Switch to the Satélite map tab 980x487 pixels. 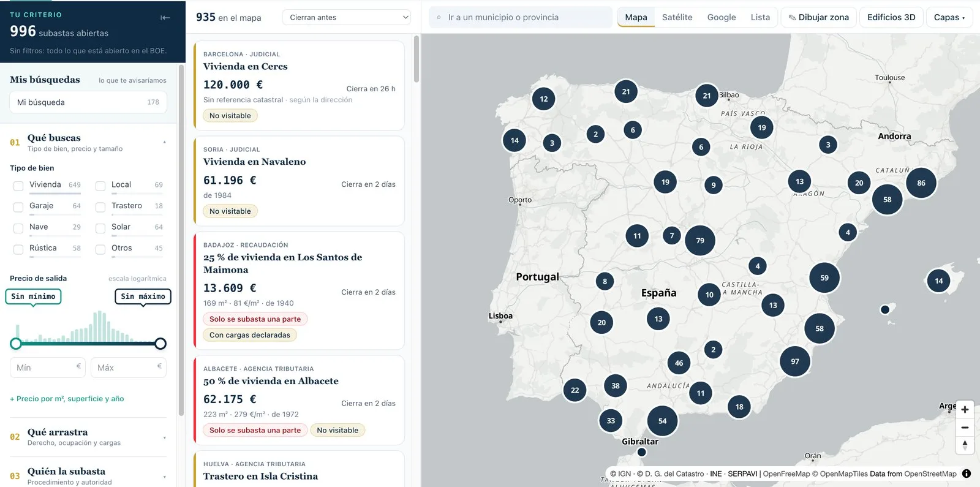tap(677, 17)
